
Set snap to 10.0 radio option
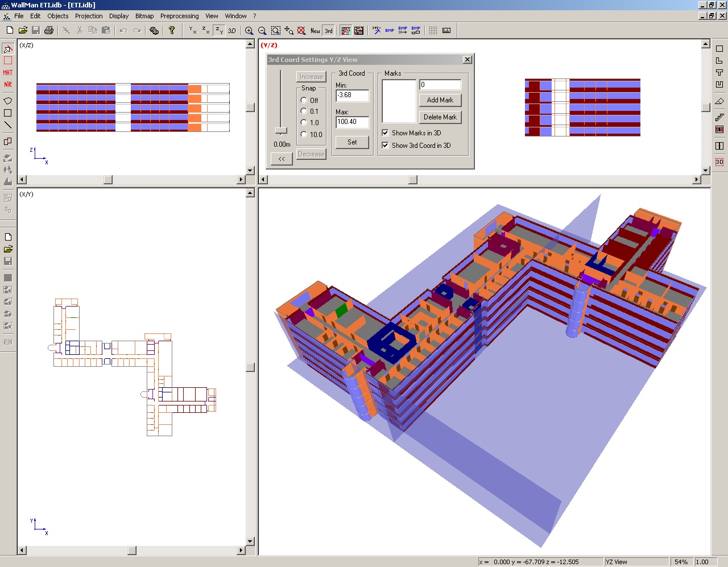click(x=304, y=135)
